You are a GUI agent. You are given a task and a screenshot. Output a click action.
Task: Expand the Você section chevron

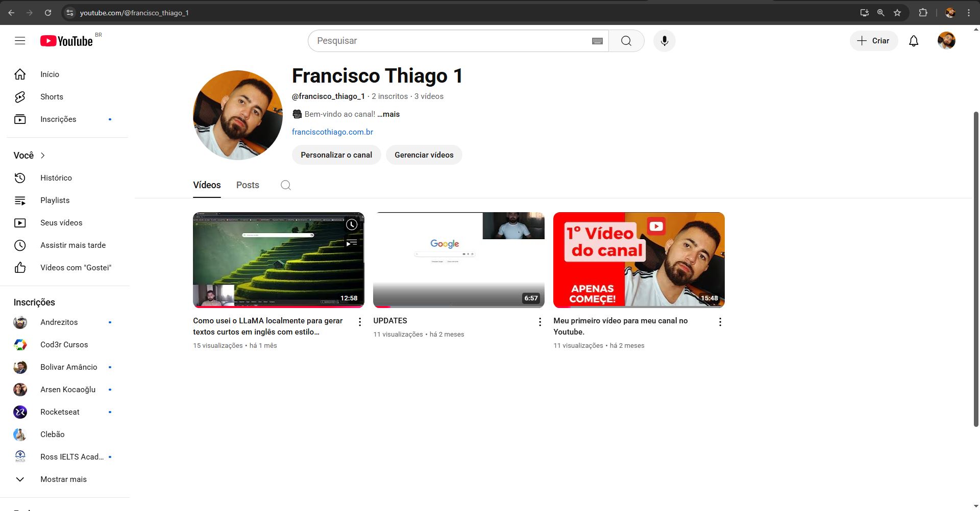[43, 155]
